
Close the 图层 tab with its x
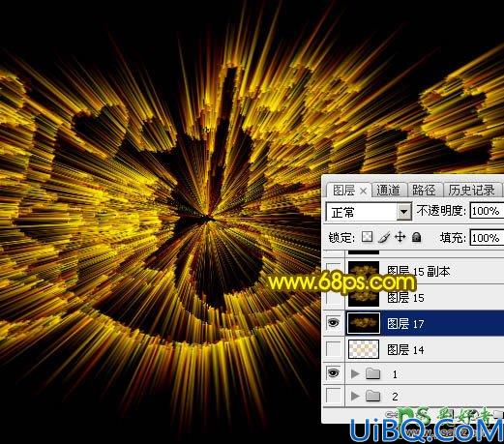pyautogui.click(x=363, y=192)
